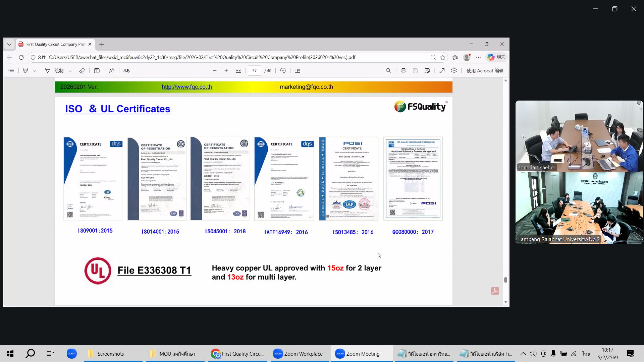Click the page number input field

pos(254,71)
